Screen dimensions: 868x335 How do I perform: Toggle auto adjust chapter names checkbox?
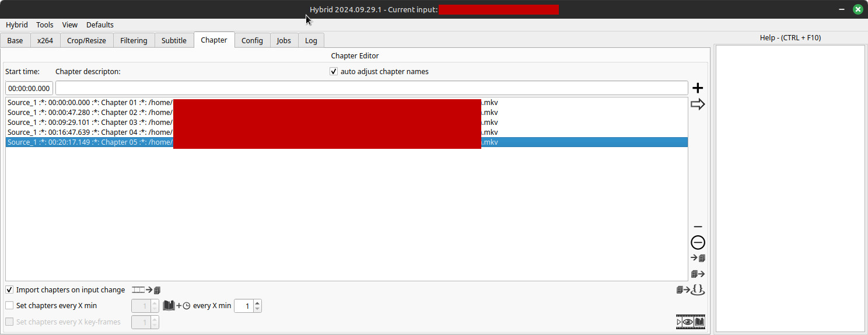coord(334,72)
